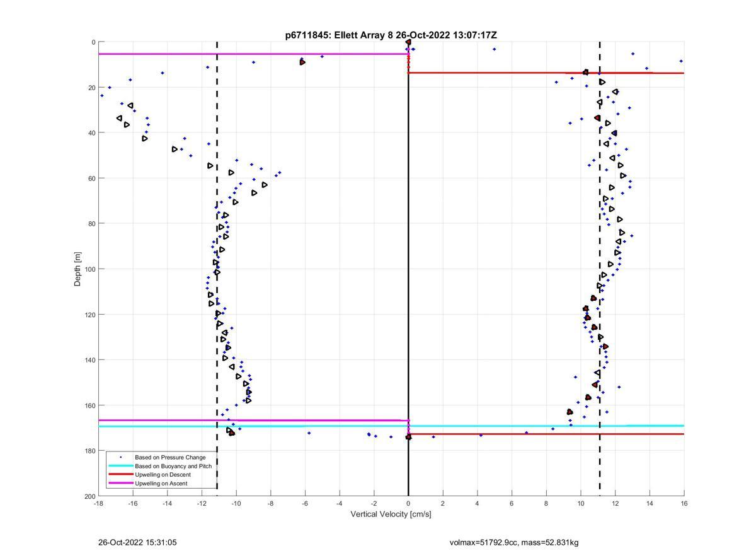Click the y-axis tick label '20'
This screenshot has width=756, height=558.
91,88
